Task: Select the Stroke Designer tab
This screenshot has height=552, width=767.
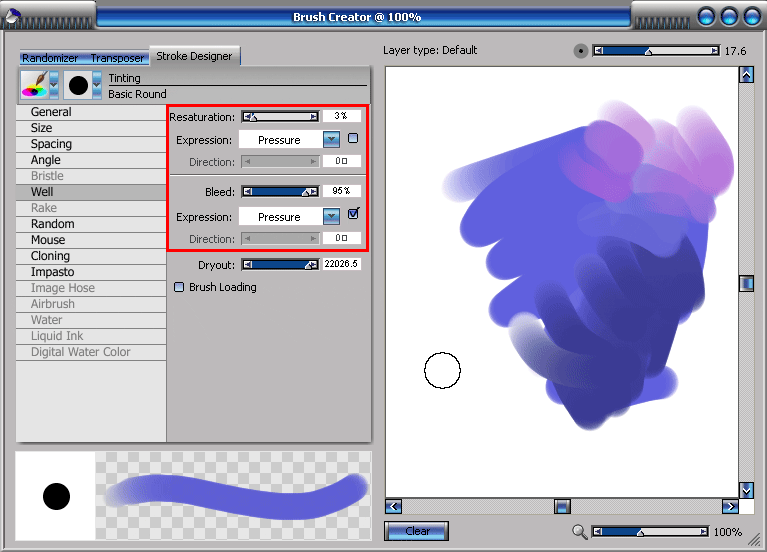Action: [194, 56]
